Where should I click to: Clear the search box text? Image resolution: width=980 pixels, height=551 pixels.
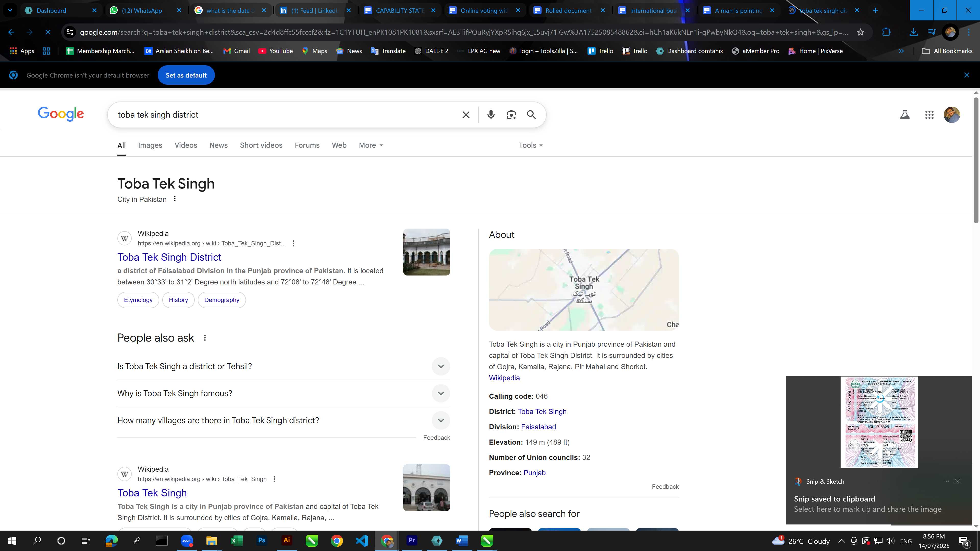[x=466, y=115]
